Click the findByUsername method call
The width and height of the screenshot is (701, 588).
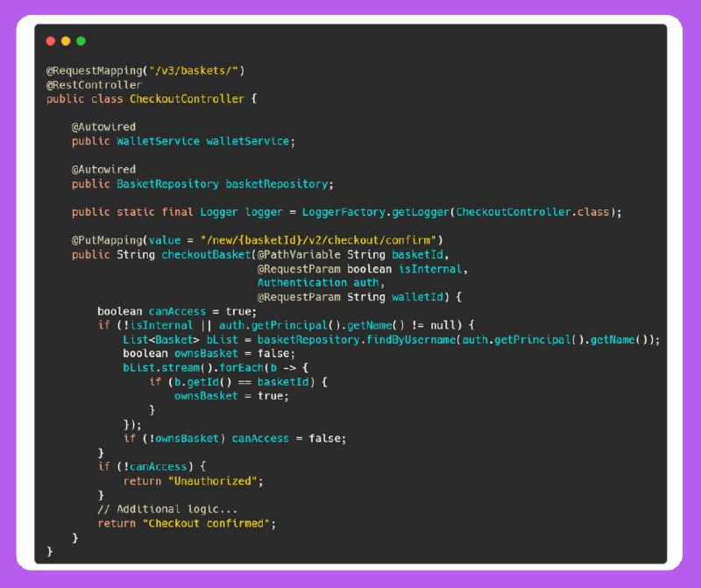[x=410, y=339]
